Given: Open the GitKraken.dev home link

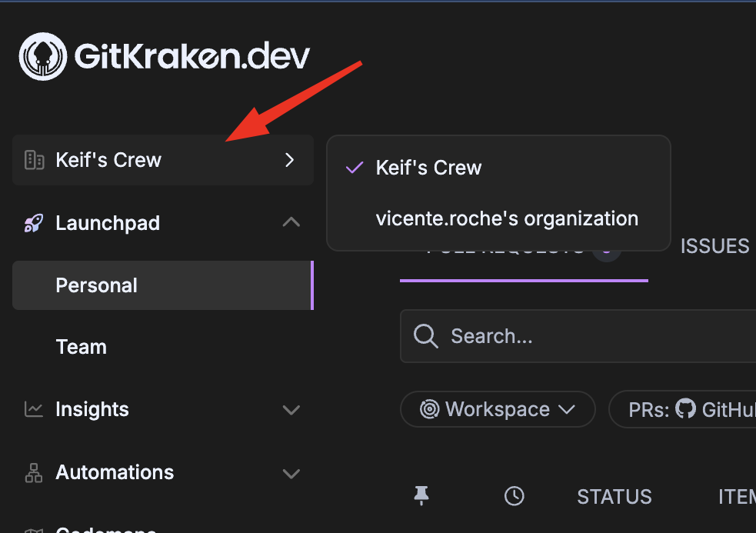Looking at the screenshot, I should (165, 56).
